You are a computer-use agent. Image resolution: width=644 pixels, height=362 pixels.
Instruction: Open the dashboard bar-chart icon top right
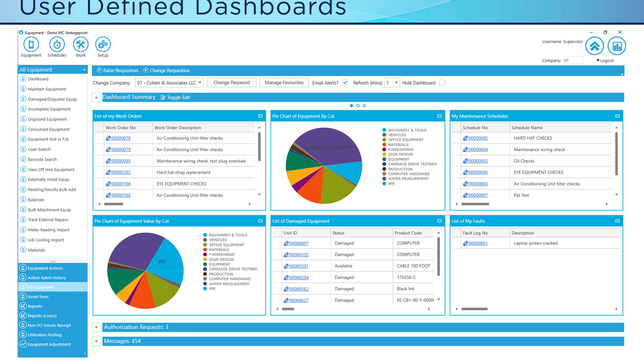[x=616, y=46]
